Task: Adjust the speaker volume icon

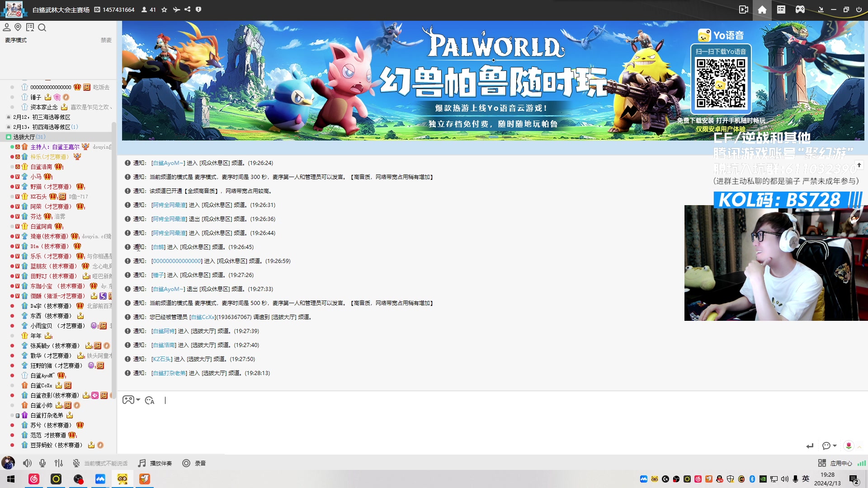Action: pos(28,463)
